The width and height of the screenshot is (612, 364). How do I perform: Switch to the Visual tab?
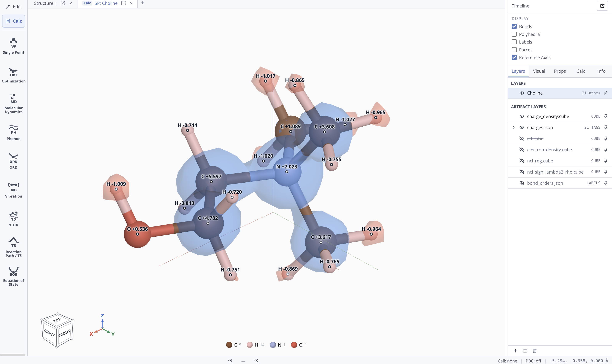(539, 71)
